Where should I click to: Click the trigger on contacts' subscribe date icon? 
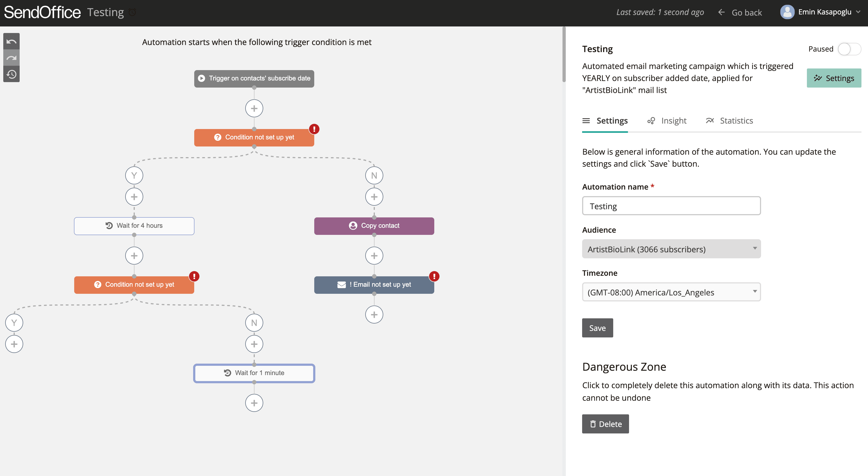(x=202, y=78)
